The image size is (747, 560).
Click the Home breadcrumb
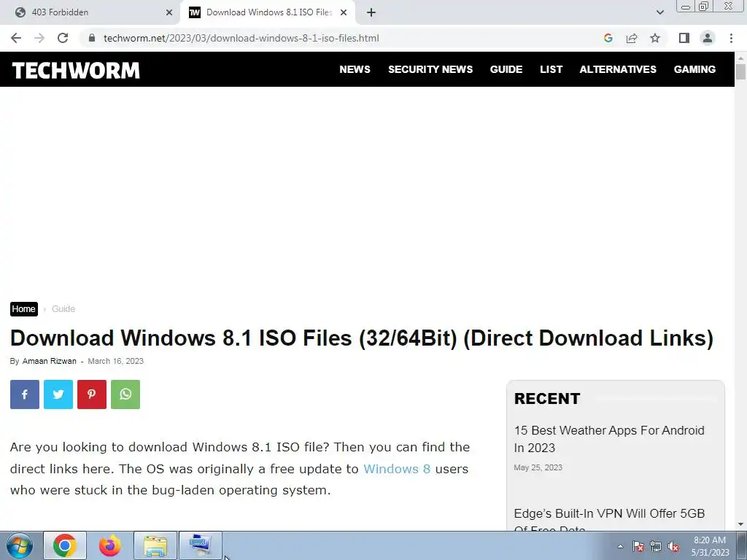pyautogui.click(x=24, y=309)
